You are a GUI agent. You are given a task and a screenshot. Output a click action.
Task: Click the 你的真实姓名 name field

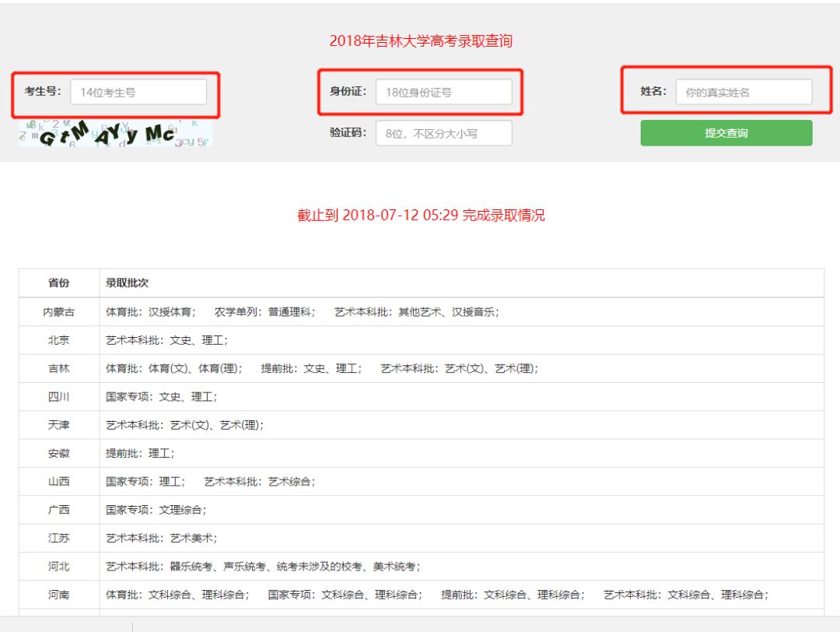744,92
